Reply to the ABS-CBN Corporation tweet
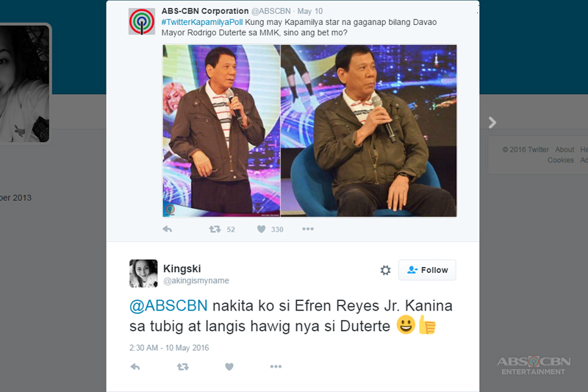588x392 pixels. 168,229
